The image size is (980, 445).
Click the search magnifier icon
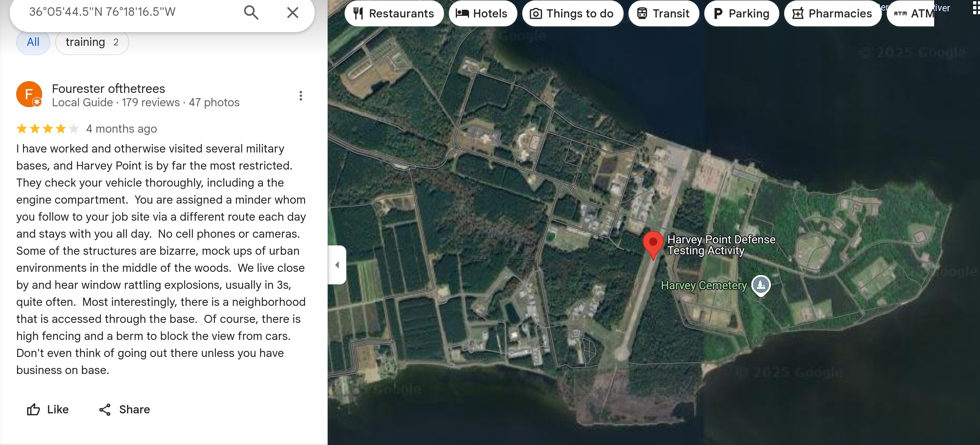[x=251, y=13]
